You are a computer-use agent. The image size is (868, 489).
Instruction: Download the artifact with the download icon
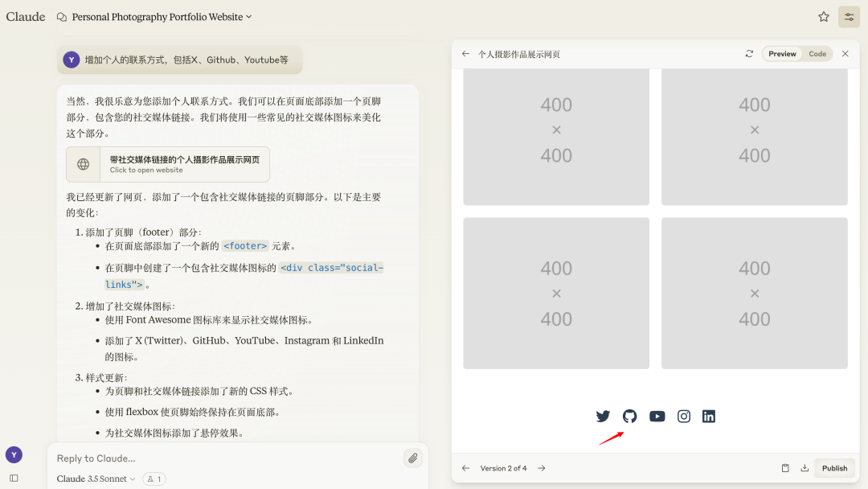(805, 467)
